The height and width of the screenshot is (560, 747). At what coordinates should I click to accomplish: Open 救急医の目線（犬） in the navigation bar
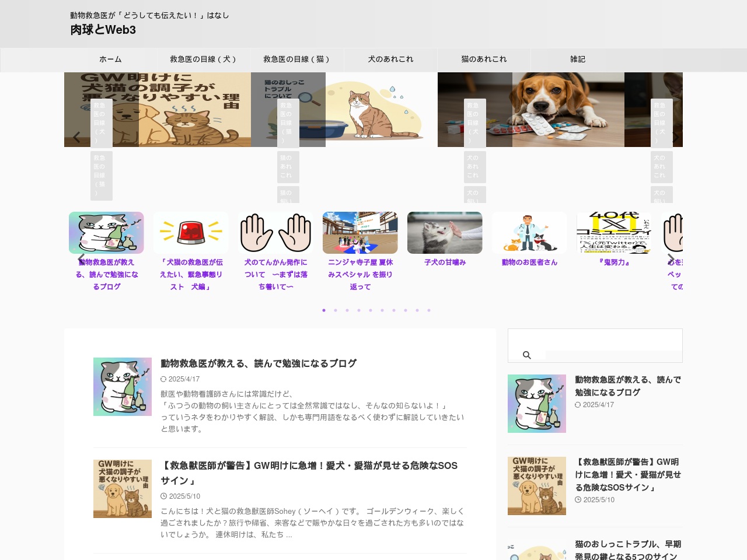tap(204, 60)
